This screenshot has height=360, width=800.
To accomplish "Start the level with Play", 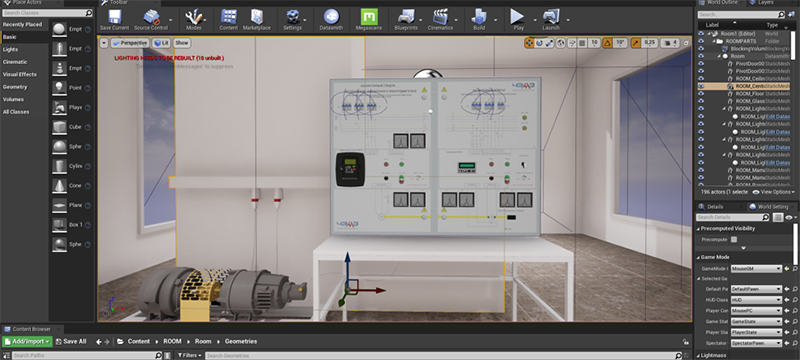I will 517,17.
